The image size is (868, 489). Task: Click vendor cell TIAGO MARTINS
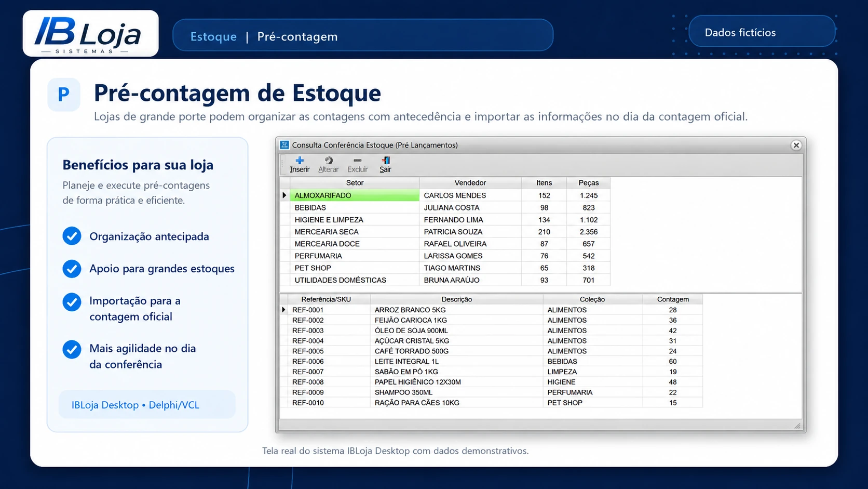pyautogui.click(x=470, y=268)
